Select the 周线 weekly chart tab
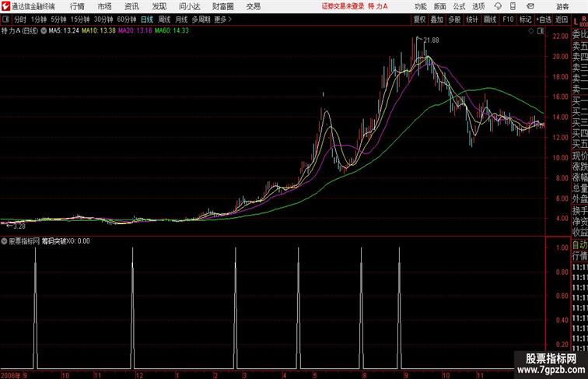Screen dimensions: 588x379 point(164,19)
